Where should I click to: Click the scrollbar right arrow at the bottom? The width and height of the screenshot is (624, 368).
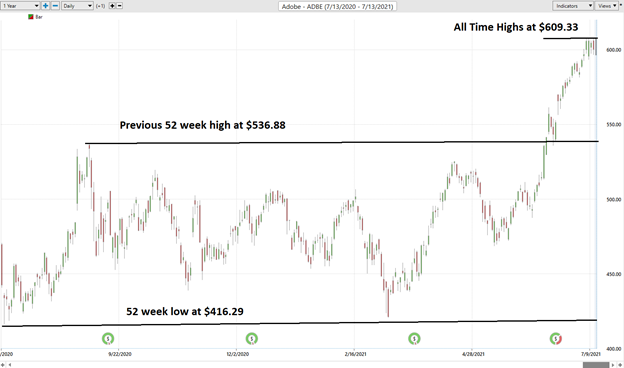[x=613, y=365]
